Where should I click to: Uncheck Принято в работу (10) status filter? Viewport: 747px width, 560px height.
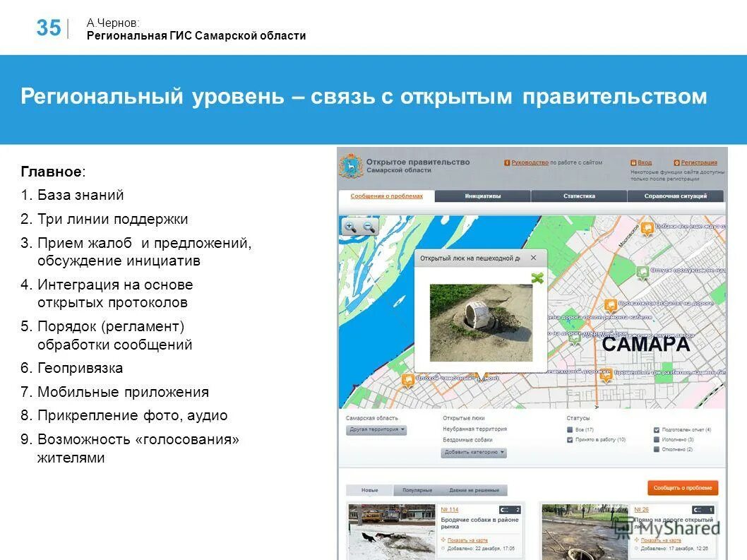[570, 439]
